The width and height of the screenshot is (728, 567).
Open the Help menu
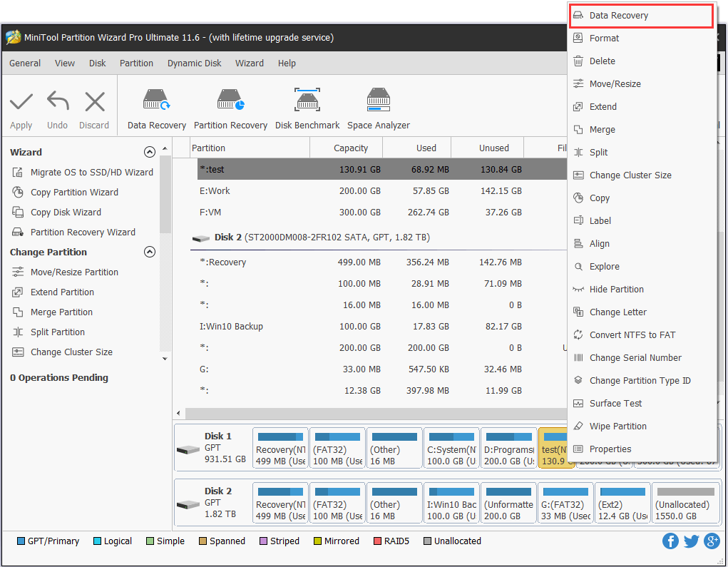287,63
